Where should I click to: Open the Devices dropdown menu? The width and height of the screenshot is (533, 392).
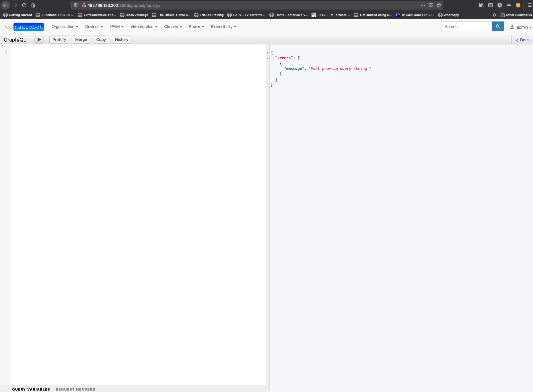click(x=94, y=27)
